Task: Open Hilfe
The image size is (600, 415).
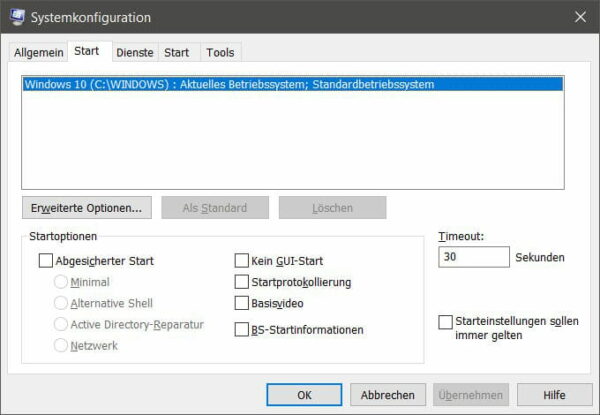Action: 554,395
